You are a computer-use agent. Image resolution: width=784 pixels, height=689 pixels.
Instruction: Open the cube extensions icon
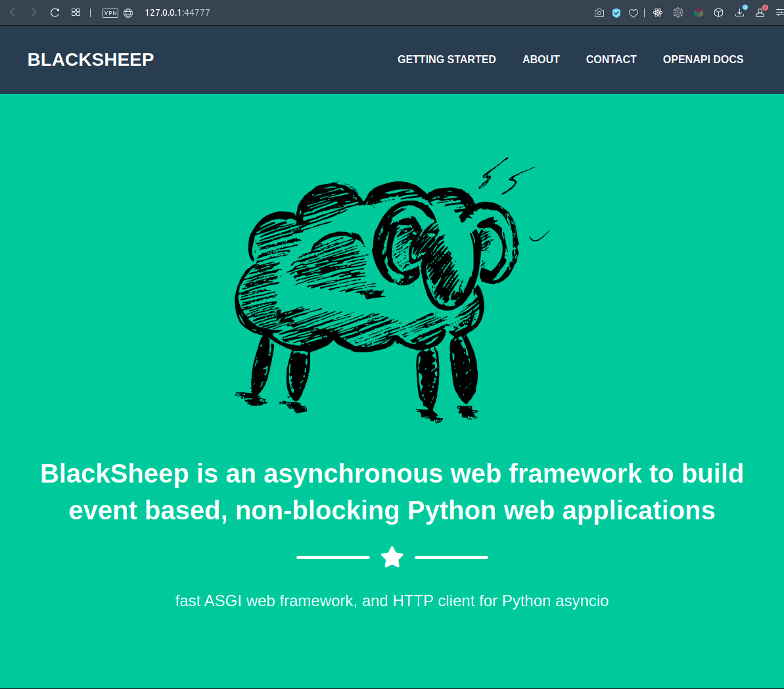pyautogui.click(x=719, y=13)
